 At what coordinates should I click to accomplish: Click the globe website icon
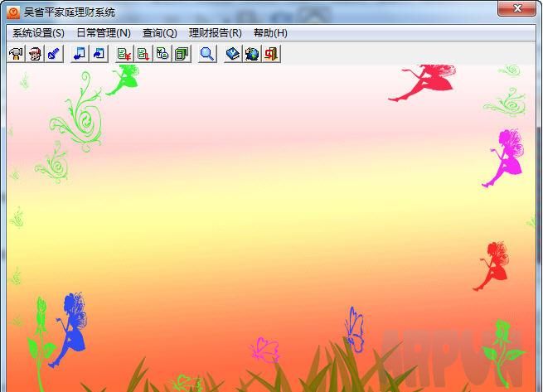[252, 54]
